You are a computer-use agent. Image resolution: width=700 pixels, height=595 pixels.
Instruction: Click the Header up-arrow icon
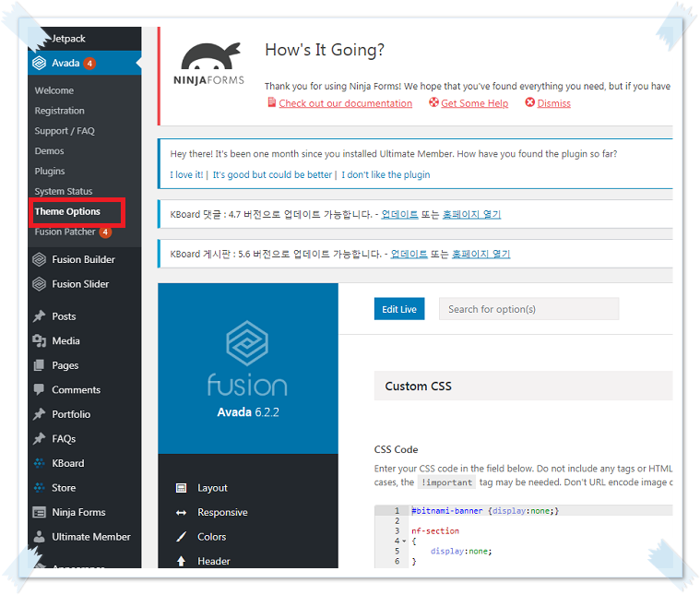click(182, 561)
